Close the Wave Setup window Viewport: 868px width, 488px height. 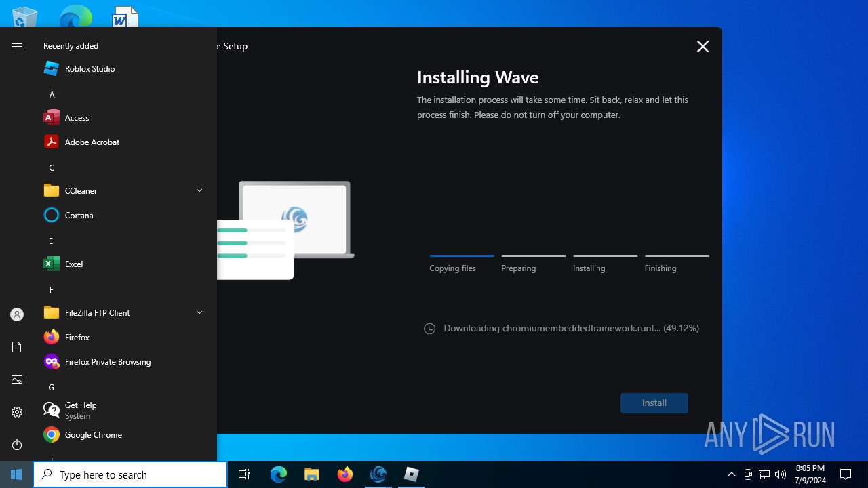703,46
